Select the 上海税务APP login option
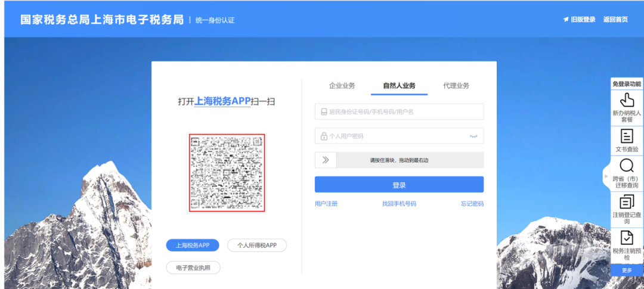This screenshot has height=289, width=644. pyautogui.click(x=192, y=245)
